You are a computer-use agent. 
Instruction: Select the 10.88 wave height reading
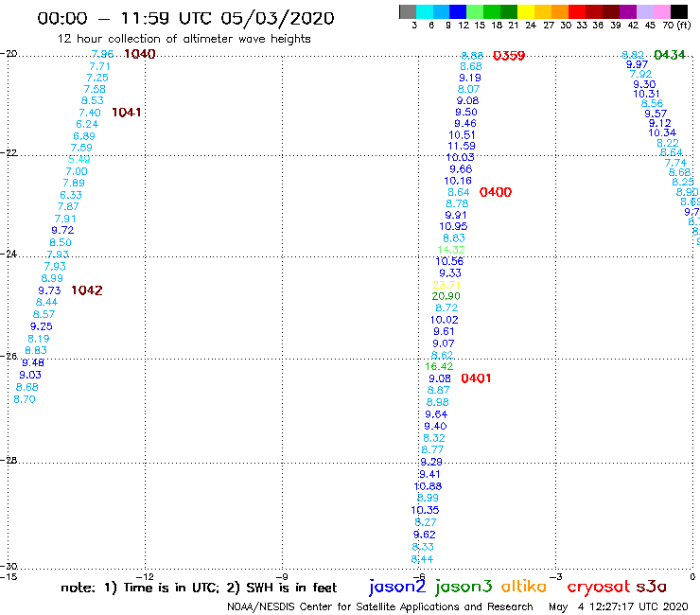tap(428, 487)
